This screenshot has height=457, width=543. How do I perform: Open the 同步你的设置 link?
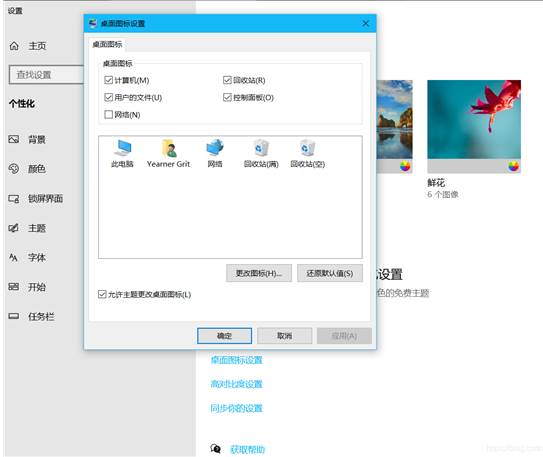[237, 408]
